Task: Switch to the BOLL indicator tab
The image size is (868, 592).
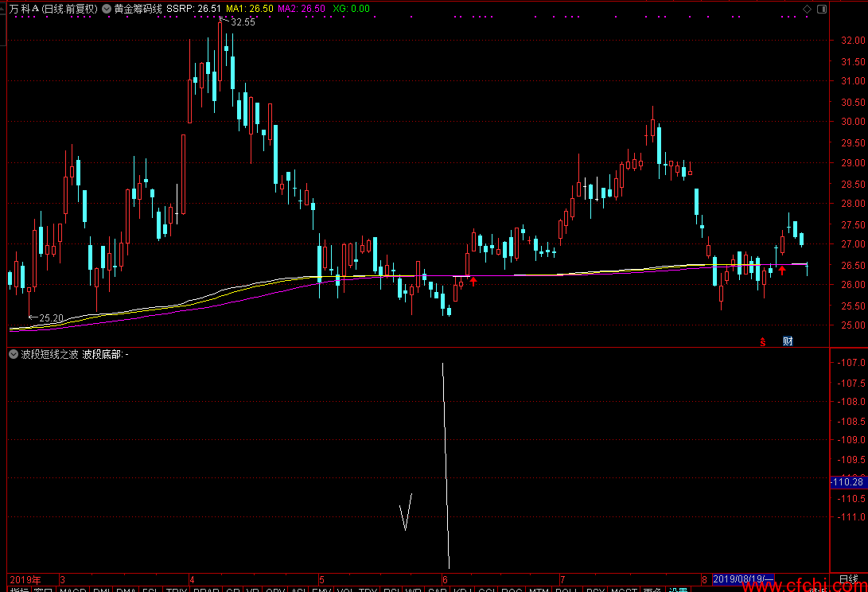Action: [x=566, y=590]
